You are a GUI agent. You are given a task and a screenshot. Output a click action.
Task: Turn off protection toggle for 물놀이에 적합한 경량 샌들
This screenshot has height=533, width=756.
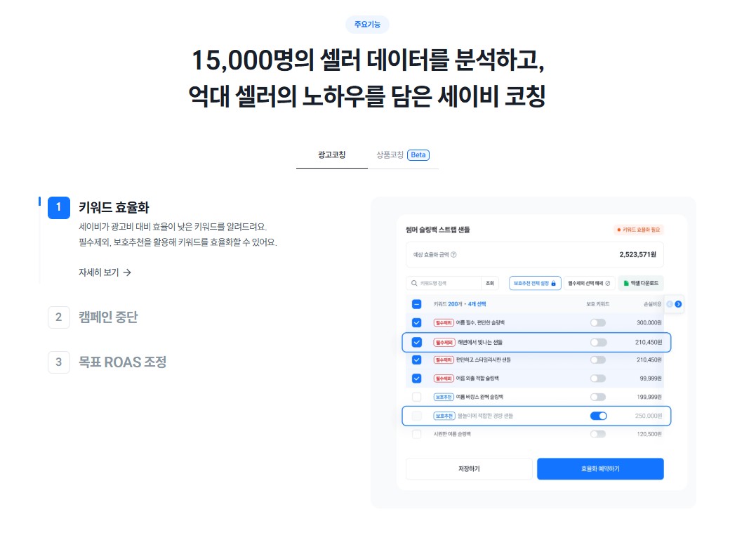[598, 416]
